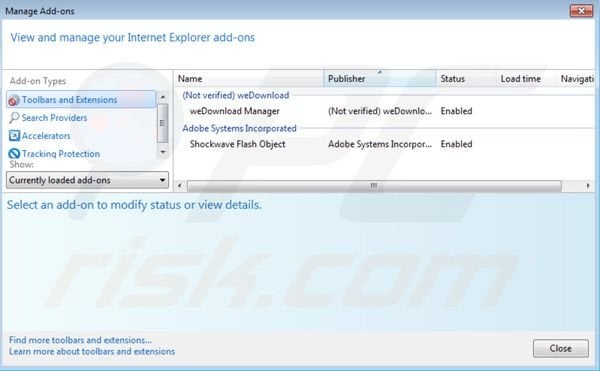Click horizontal scrollbar right arrow
Screen dimensions: 600x371
pos(588,186)
